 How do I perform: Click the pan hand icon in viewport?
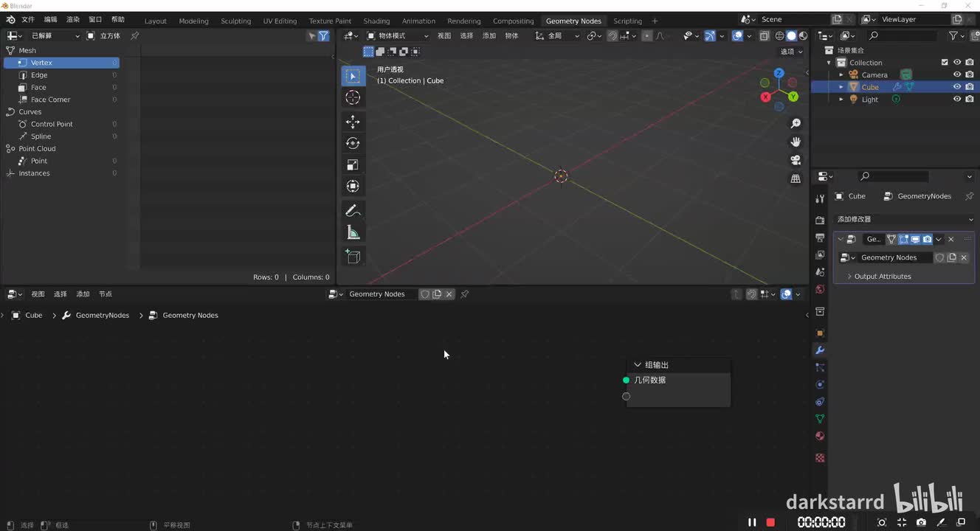coord(796,142)
